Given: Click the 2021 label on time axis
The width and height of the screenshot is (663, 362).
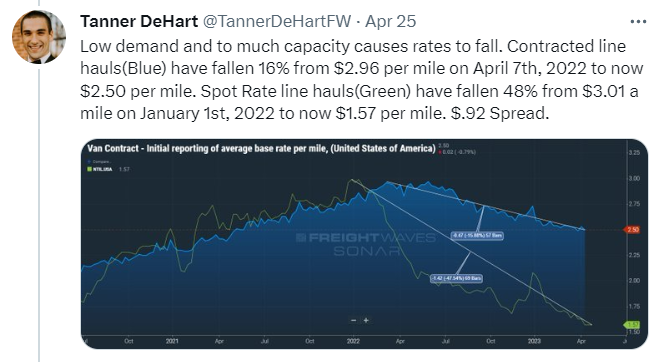Looking at the screenshot, I should pos(172,341).
